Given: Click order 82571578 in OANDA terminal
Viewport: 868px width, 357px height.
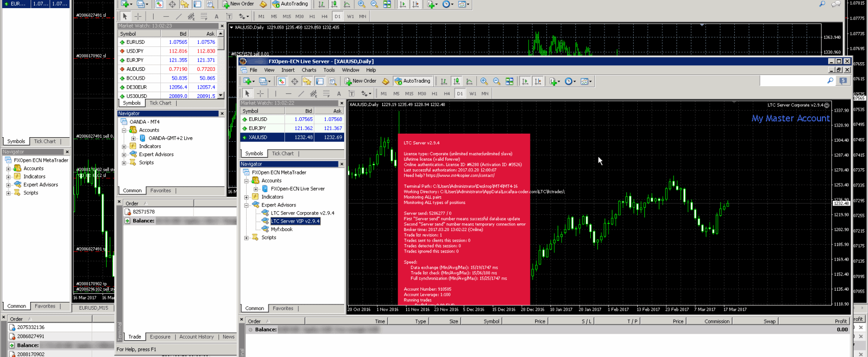Looking at the screenshot, I should pyautogui.click(x=144, y=212).
